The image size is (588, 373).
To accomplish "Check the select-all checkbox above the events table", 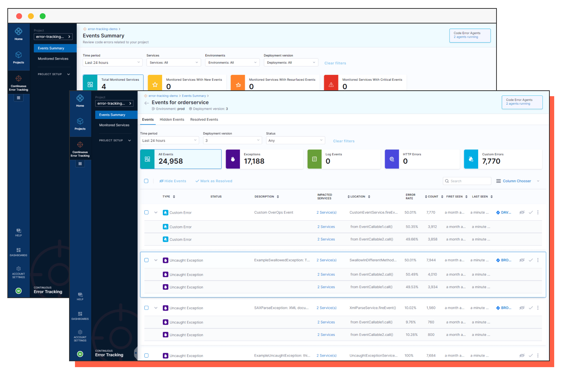I will 146,181.
